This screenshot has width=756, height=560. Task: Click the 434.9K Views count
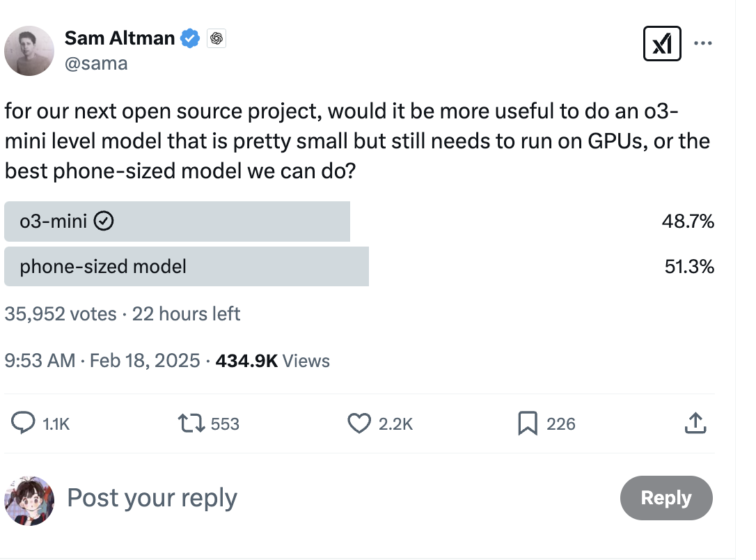click(273, 361)
